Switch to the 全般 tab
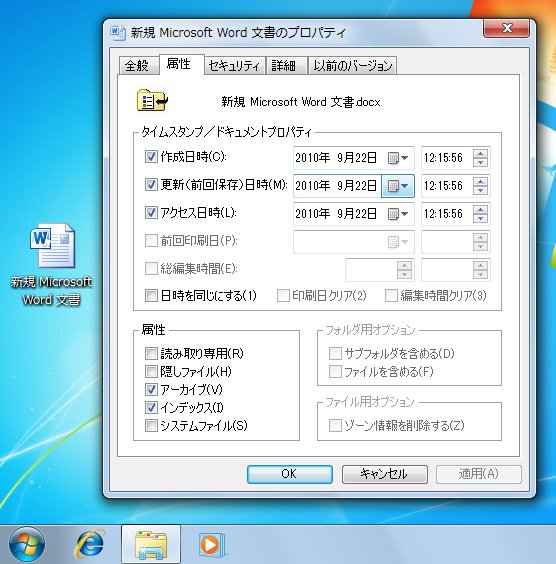Image resolution: width=556 pixels, height=564 pixels. [x=138, y=65]
